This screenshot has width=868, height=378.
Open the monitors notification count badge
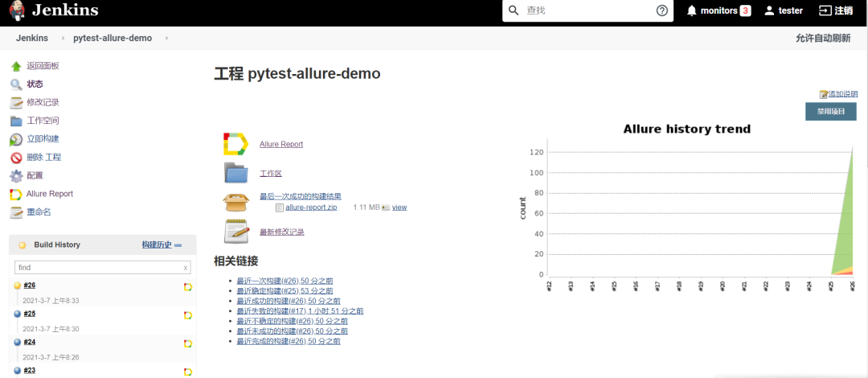745,10
